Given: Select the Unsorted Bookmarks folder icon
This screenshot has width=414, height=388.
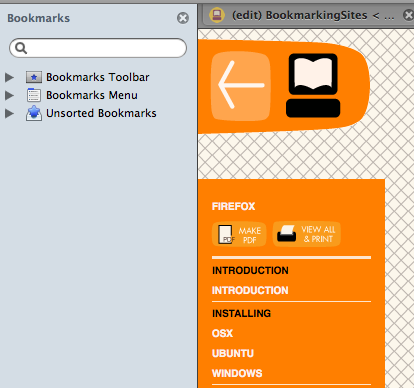Looking at the screenshot, I should [34, 113].
